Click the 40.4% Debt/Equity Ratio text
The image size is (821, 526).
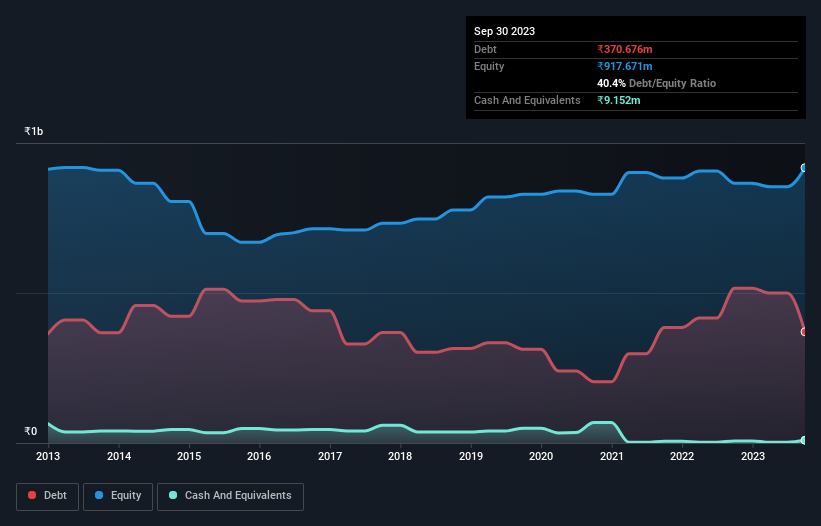tap(656, 83)
